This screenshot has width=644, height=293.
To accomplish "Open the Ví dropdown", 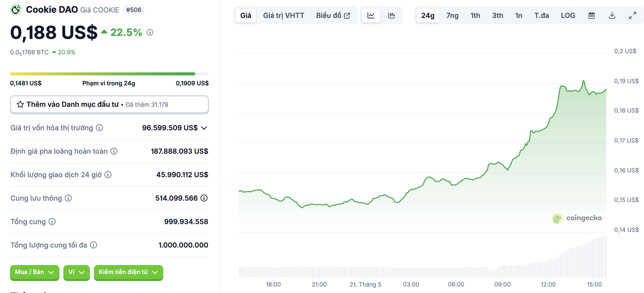I will pyautogui.click(x=76, y=272).
